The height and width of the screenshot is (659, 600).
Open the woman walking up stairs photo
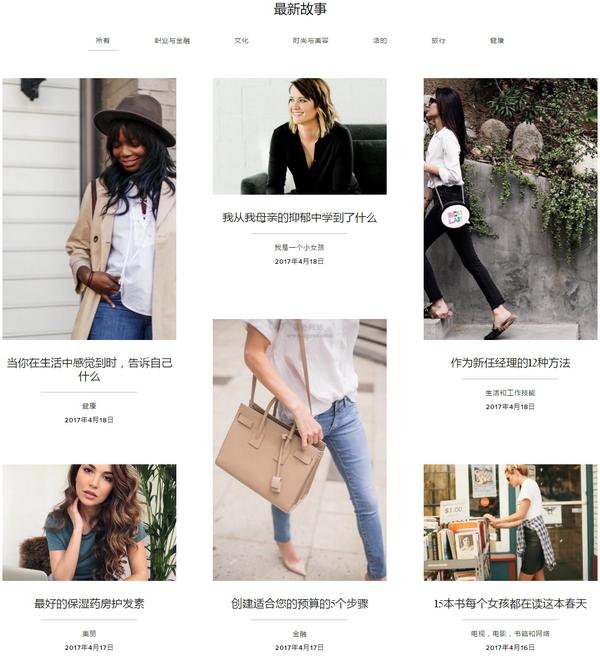coord(511,209)
